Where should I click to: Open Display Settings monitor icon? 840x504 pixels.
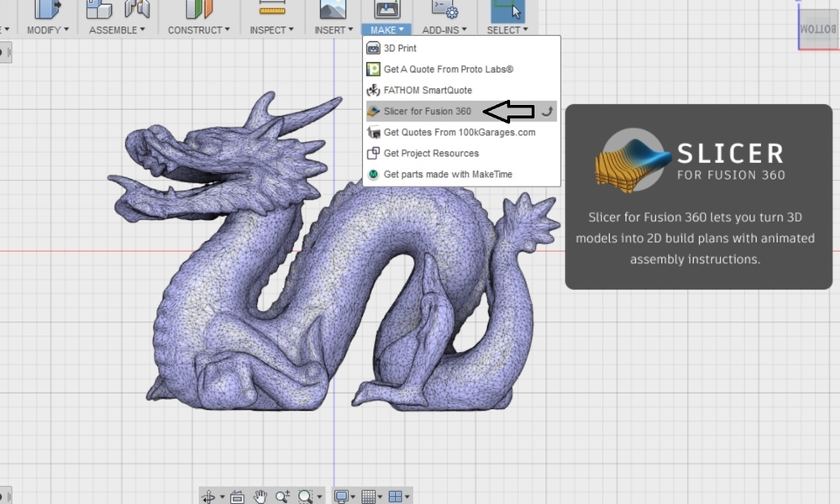[x=341, y=496]
